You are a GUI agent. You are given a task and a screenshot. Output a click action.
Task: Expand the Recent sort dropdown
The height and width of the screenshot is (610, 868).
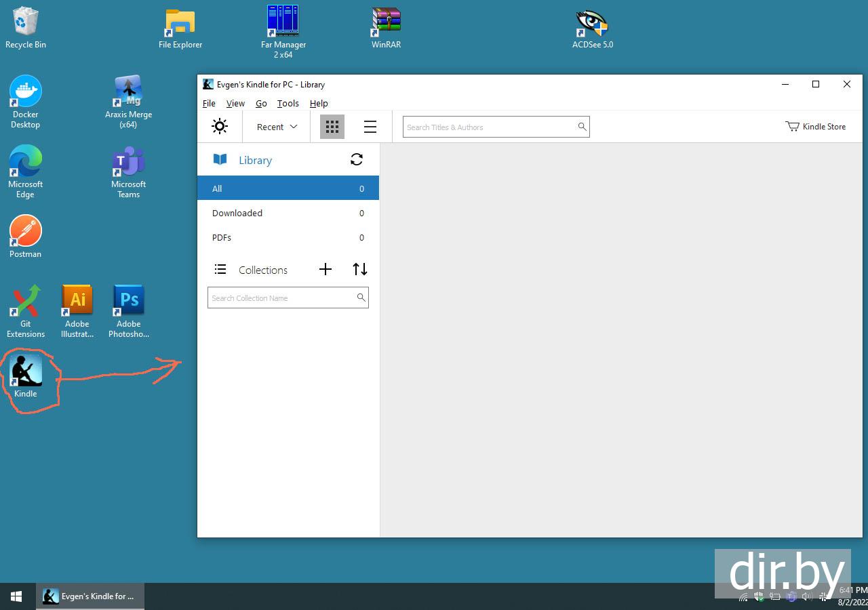277,127
